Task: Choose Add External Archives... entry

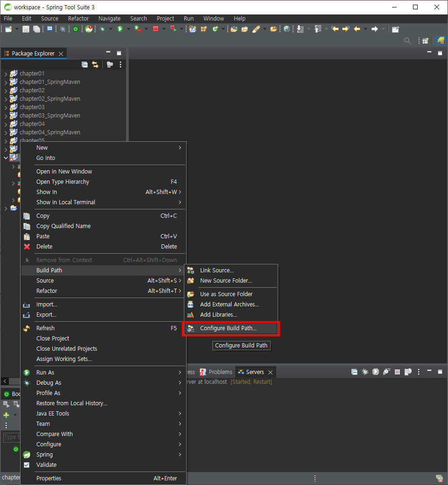Action: click(x=231, y=305)
